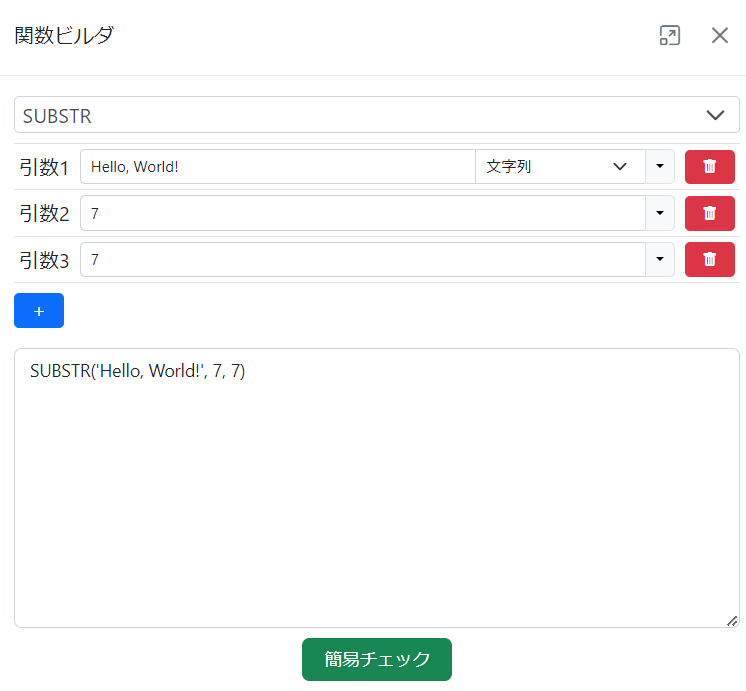Click the 関数ビルダ dialog title
The image size is (746, 691).
64,36
